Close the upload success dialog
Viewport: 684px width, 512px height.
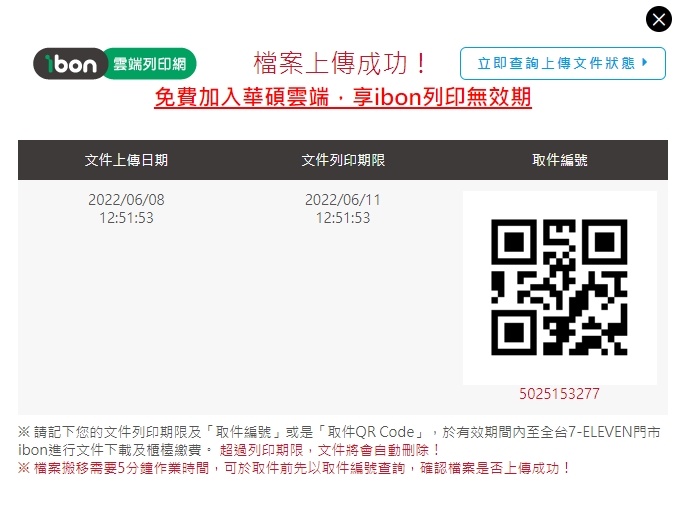[x=658, y=19]
